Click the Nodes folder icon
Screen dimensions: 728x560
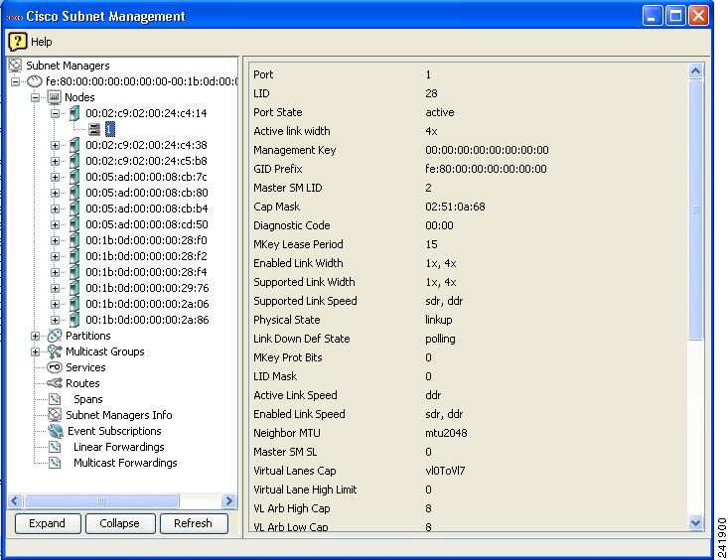(x=55, y=97)
